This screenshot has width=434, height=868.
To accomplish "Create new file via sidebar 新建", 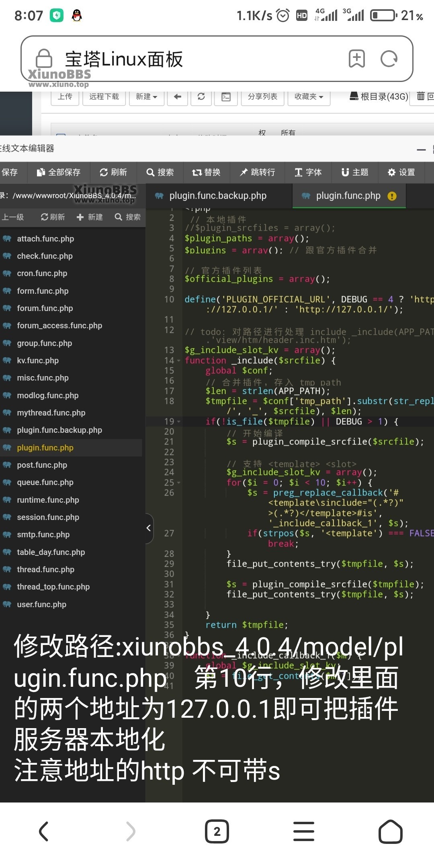I will pyautogui.click(x=90, y=217).
